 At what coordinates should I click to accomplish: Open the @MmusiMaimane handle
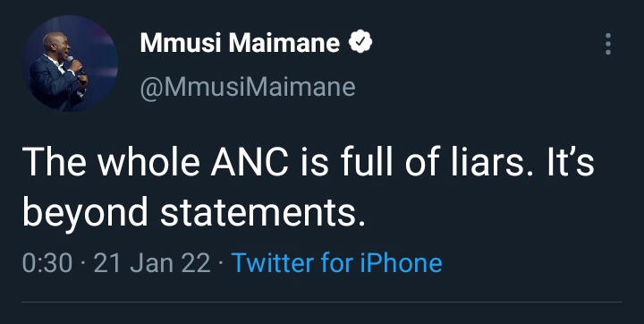pyautogui.click(x=248, y=87)
